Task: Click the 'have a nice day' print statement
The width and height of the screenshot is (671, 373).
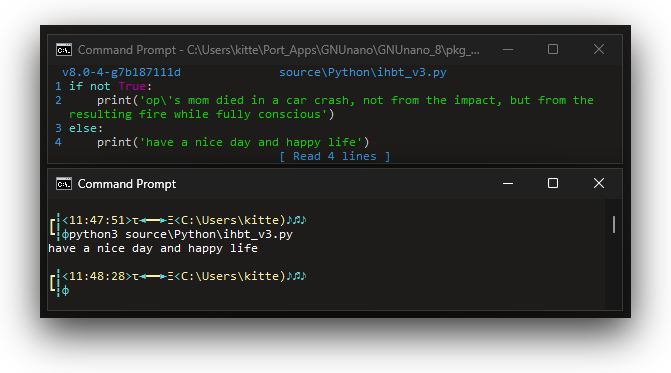Action: [233, 142]
